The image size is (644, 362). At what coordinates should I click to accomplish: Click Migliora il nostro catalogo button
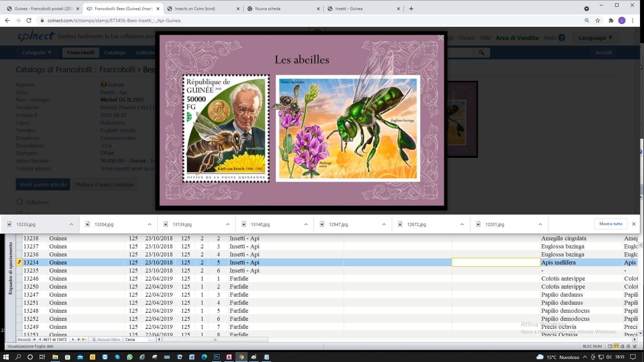click(x=105, y=184)
